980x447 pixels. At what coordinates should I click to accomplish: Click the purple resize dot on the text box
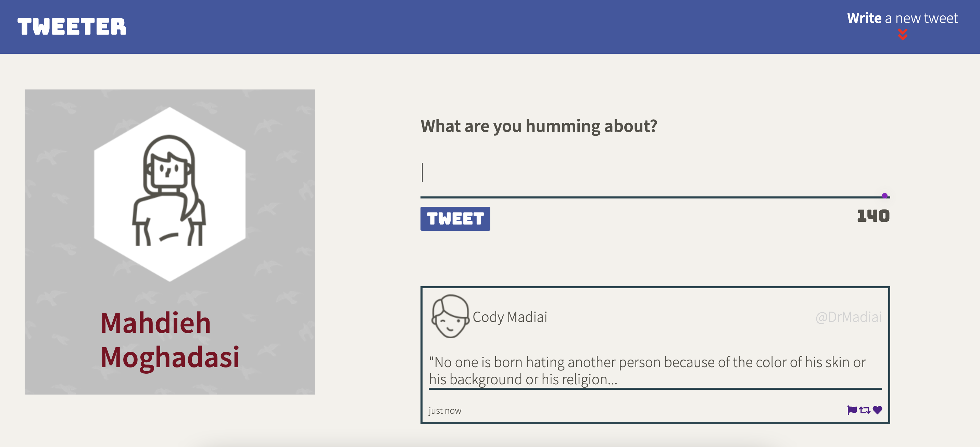884,196
